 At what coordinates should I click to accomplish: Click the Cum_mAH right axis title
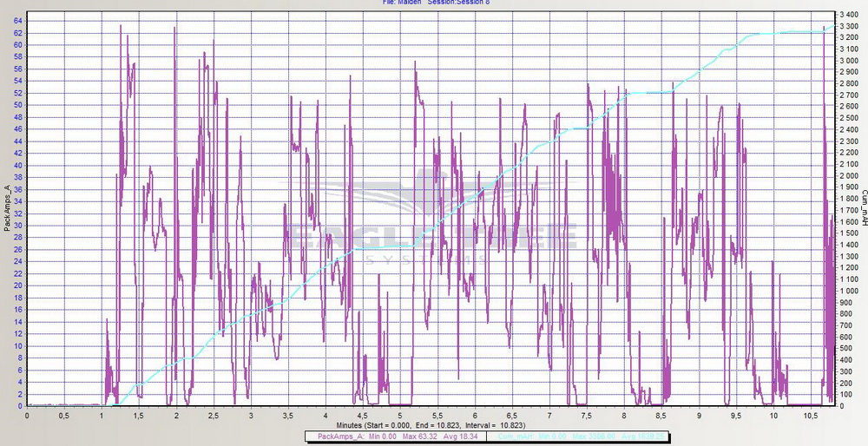[x=864, y=209]
